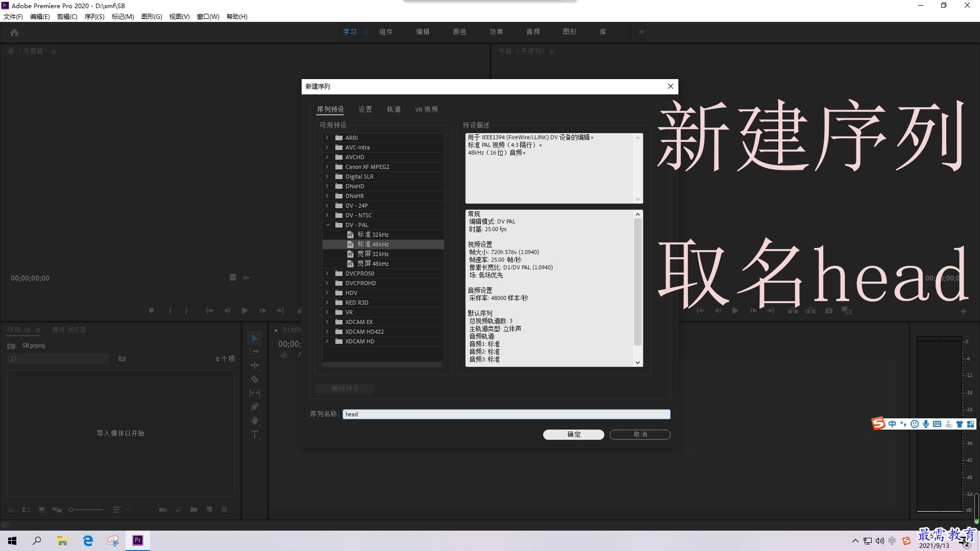Viewport: 980px width, 551px height.
Task: Expand the Digital SLR preset folder
Action: coord(327,177)
